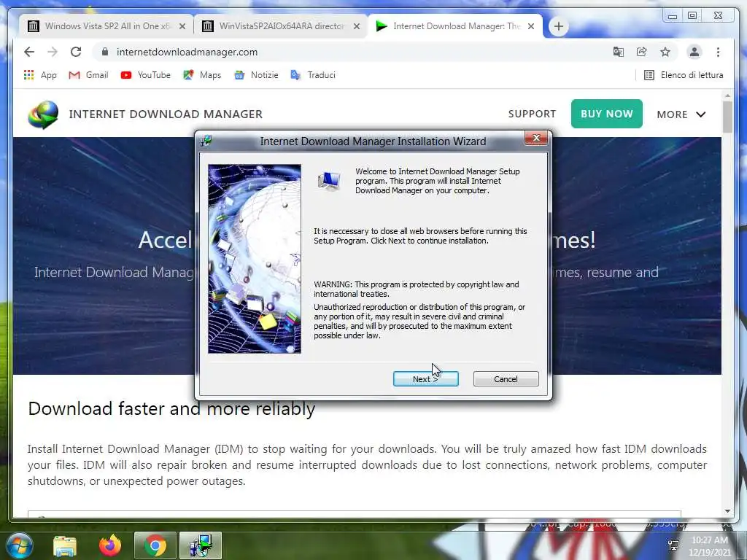This screenshot has width=747, height=560.
Task: Switch to WinVistaSP2AIOx64ARA directory tab
Action: 281,26
